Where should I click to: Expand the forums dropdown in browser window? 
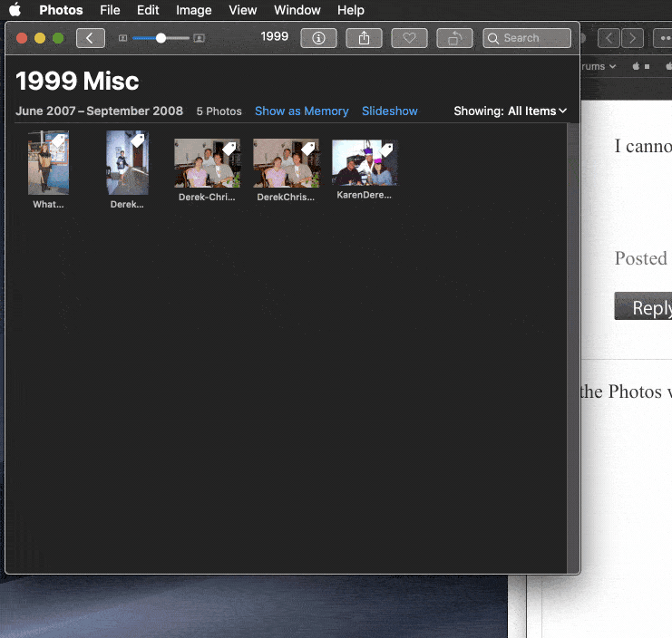tap(599, 66)
